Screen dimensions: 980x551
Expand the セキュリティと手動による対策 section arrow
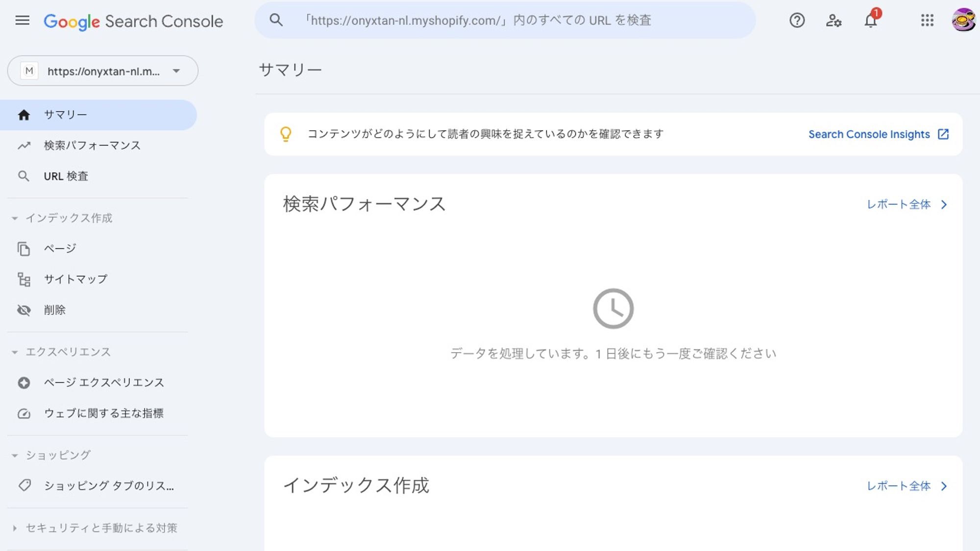click(x=15, y=528)
